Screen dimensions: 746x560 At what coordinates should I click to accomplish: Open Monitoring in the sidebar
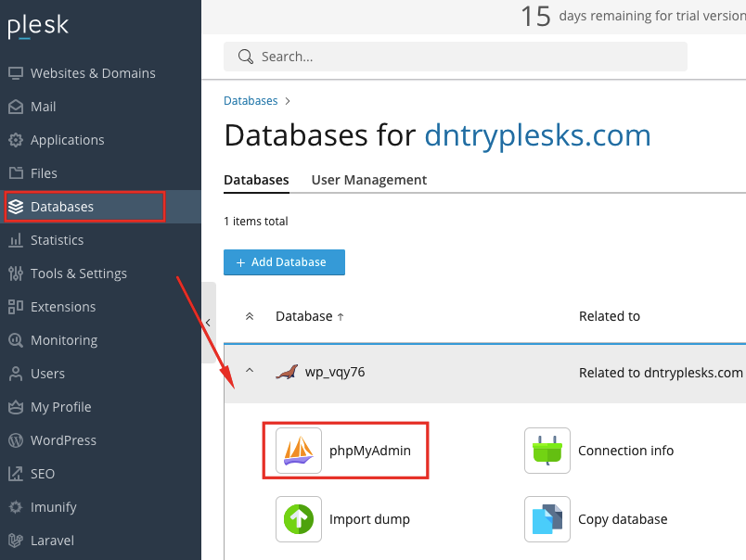[x=64, y=340]
